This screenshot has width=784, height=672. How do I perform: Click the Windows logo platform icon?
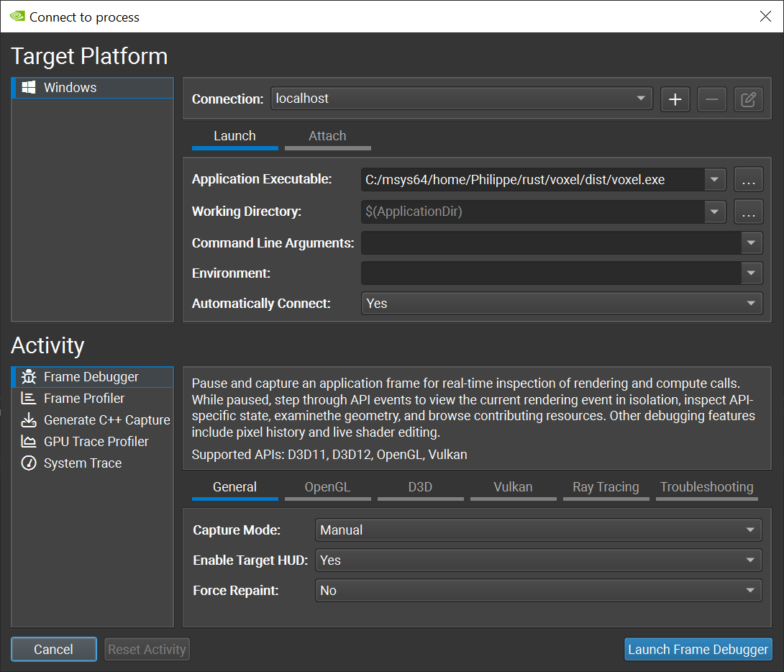coord(29,88)
